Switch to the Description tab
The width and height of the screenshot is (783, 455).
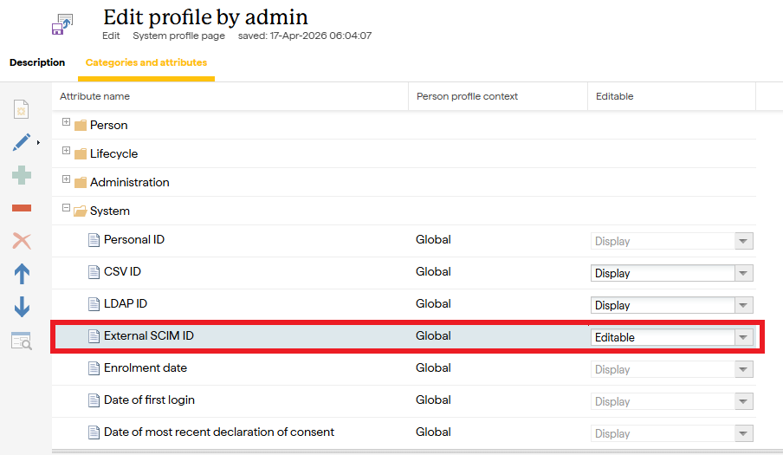(x=37, y=62)
